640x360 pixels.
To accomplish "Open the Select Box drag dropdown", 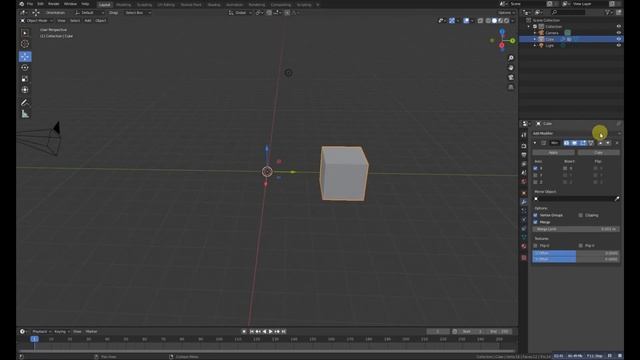I will (138, 13).
